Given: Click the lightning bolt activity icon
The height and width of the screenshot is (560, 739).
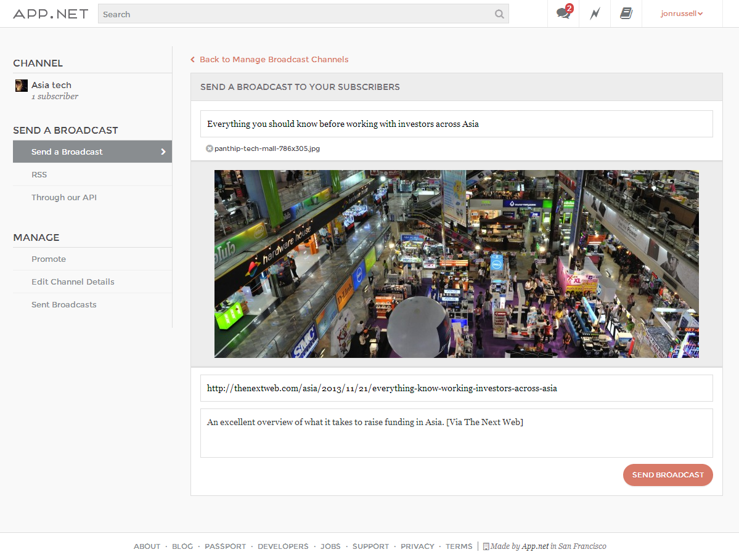Looking at the screenshot, I should pos(595,14).
